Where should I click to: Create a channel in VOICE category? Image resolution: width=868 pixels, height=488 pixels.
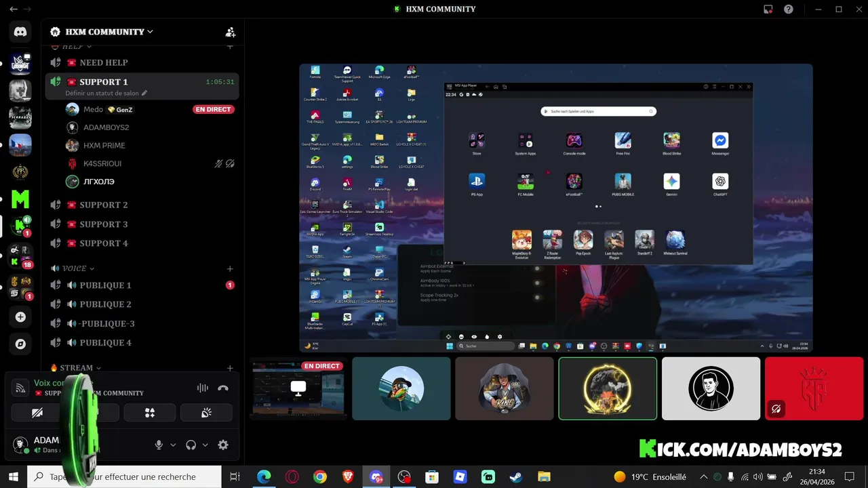point(230,269)
